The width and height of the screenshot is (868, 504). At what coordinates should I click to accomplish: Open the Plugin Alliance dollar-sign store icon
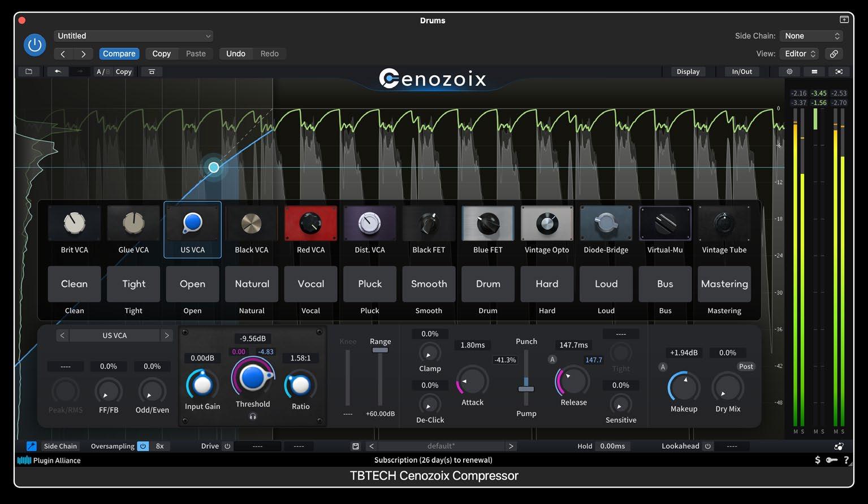coord(817,460)
